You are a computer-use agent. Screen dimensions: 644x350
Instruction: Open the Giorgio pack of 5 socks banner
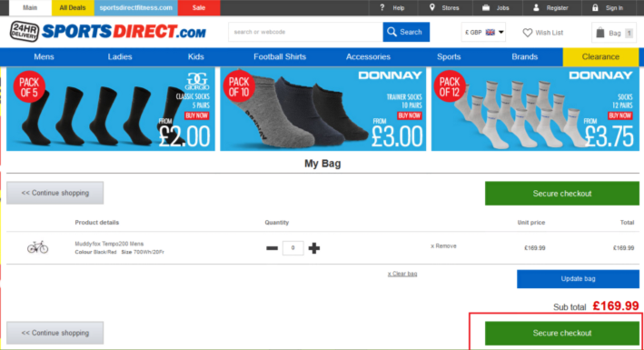point(111,109)
